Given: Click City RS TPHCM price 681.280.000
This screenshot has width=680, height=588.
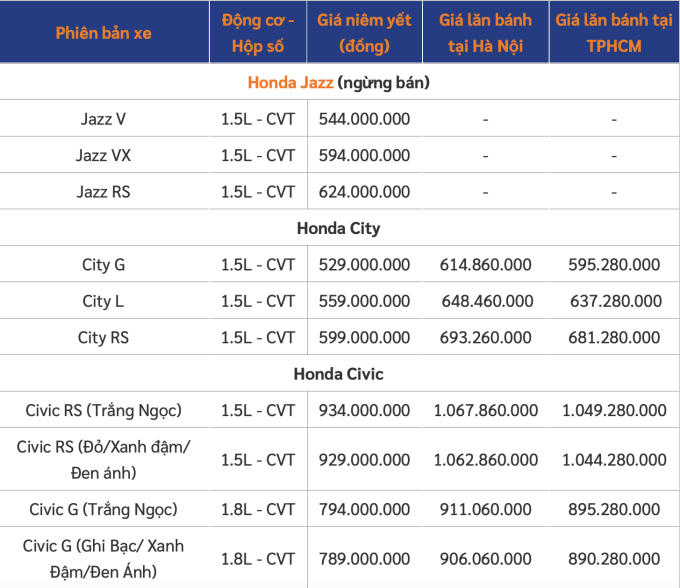Looking at the screenshot, I should click(x=613, y=337).
